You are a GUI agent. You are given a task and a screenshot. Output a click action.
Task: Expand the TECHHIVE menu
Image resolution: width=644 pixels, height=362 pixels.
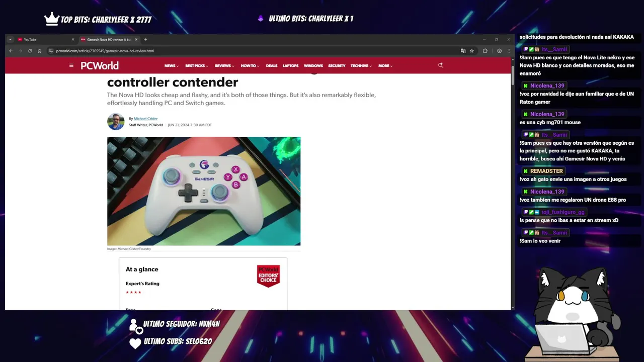[x=361, y=66]
